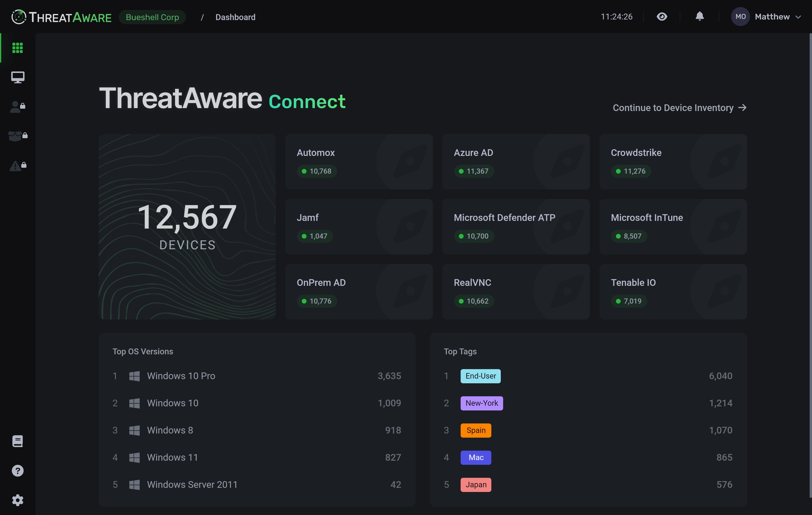
Task: Open the Microsoft InTune connector card
Action: [x=673, y=227]
